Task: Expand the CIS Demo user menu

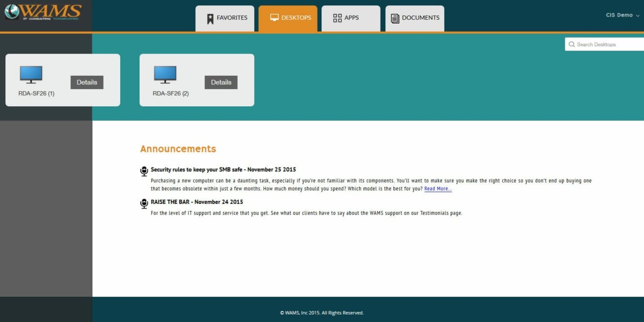Action: [x=623, y=15]
